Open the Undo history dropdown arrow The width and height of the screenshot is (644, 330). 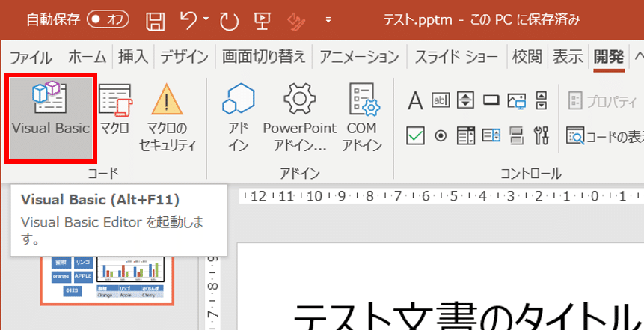[x=206, y=19]
